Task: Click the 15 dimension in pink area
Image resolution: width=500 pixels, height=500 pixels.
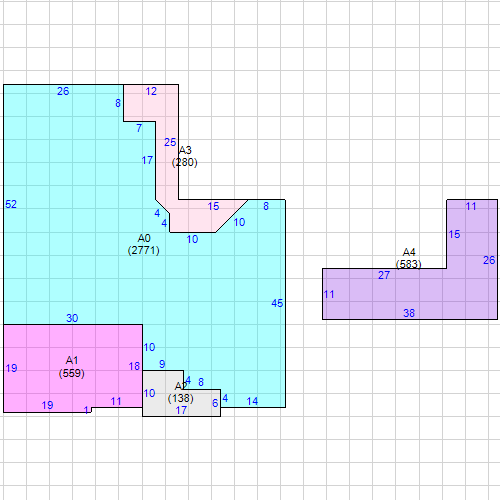Action: [213, 206]
